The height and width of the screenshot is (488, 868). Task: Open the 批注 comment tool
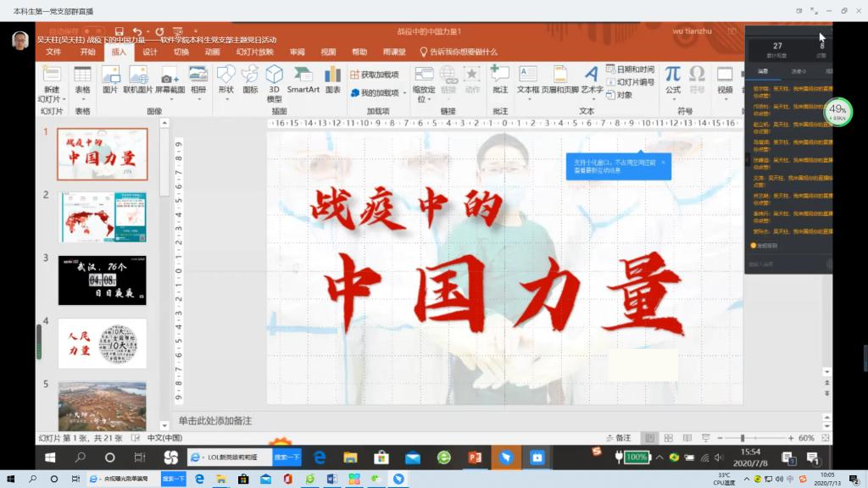pos(500,78)
